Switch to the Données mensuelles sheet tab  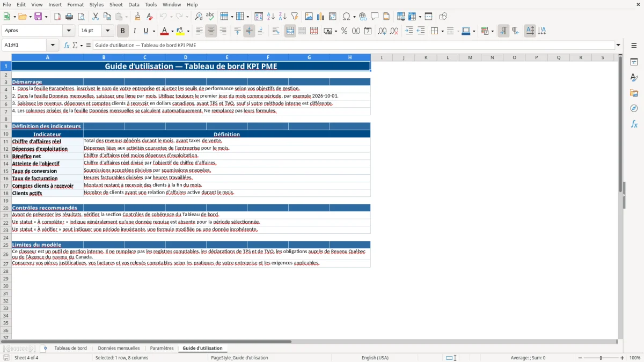(119, 349)
